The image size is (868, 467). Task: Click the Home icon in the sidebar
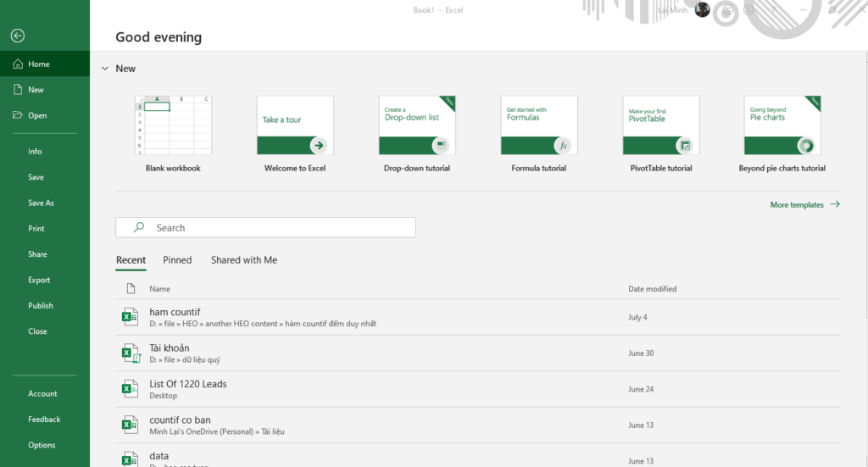pos(18,64)
